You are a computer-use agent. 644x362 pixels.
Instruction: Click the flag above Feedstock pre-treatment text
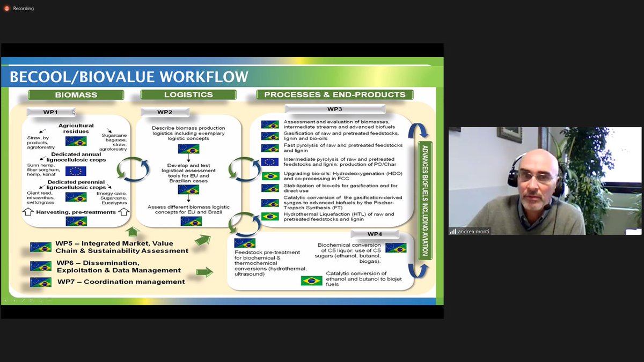pos(245,242)
